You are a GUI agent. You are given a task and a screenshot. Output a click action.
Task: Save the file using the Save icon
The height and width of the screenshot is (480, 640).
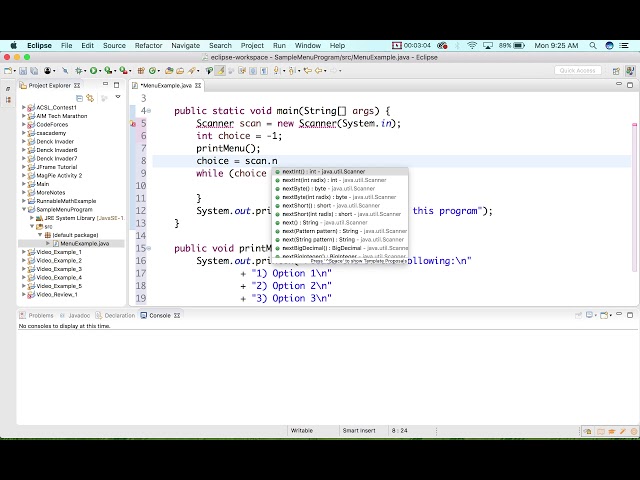(22, 70)
